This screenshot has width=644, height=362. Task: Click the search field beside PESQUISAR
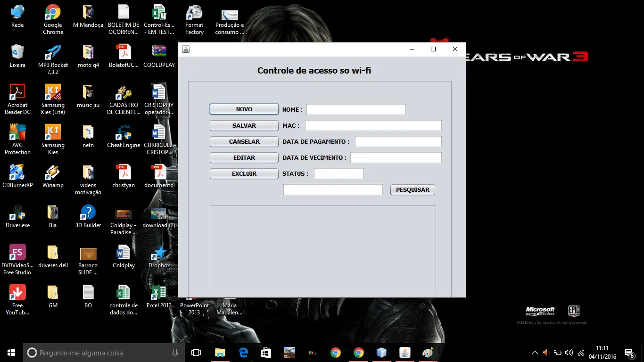(333, 189)
